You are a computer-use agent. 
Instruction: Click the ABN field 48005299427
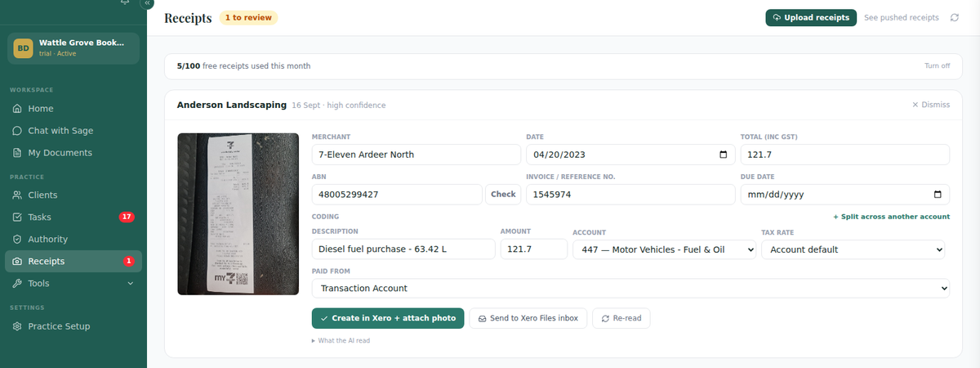point(397,195)
